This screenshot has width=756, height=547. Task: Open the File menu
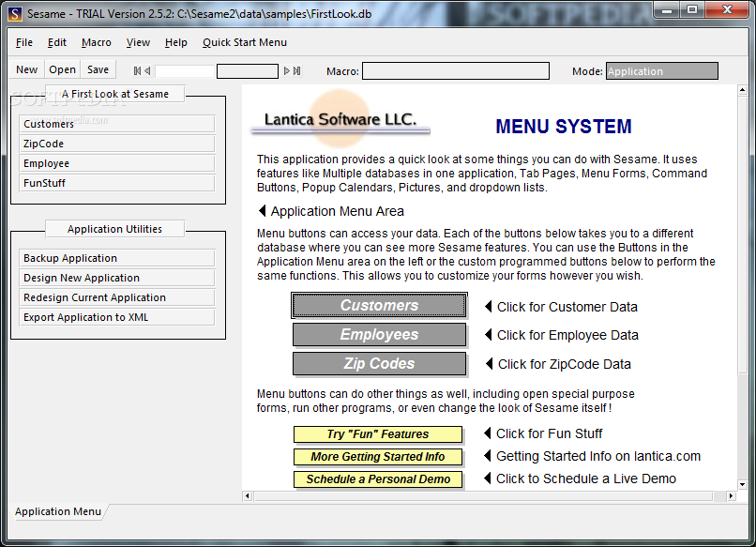24,42
